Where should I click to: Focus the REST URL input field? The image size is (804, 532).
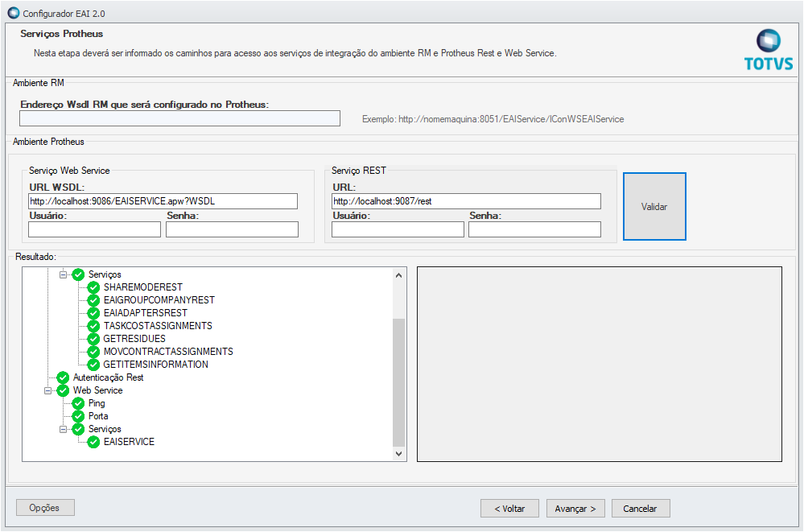(x=466, y=201)
